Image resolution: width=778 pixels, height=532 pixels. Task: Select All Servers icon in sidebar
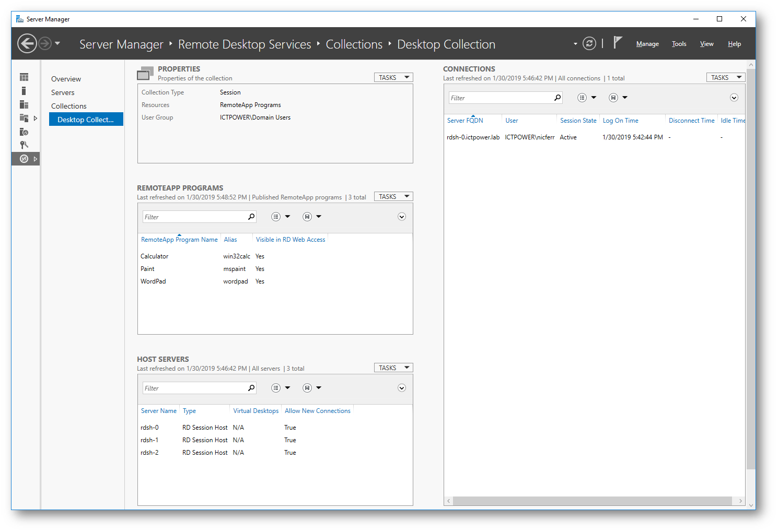[x=24, y=104]
